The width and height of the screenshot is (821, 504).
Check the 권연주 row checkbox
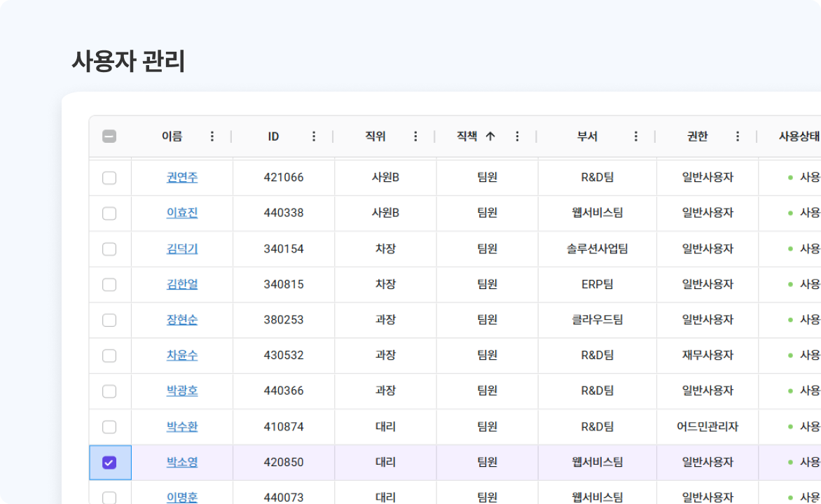(x=109, y=178)
